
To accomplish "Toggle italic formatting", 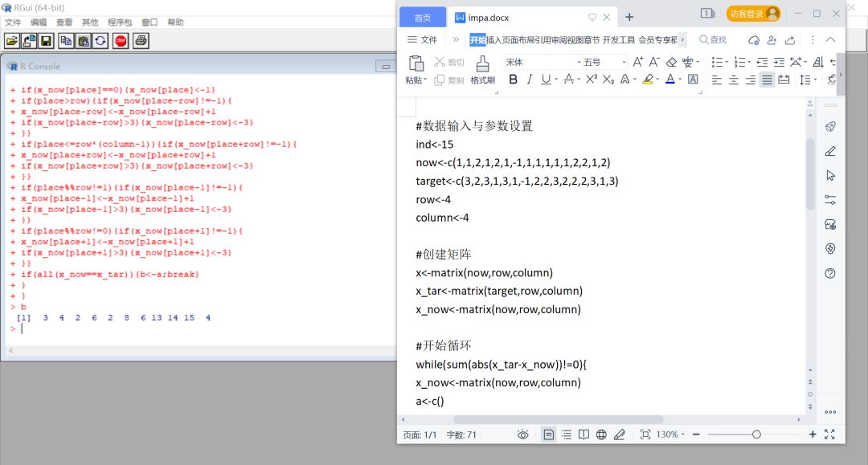I will point(529,79).
